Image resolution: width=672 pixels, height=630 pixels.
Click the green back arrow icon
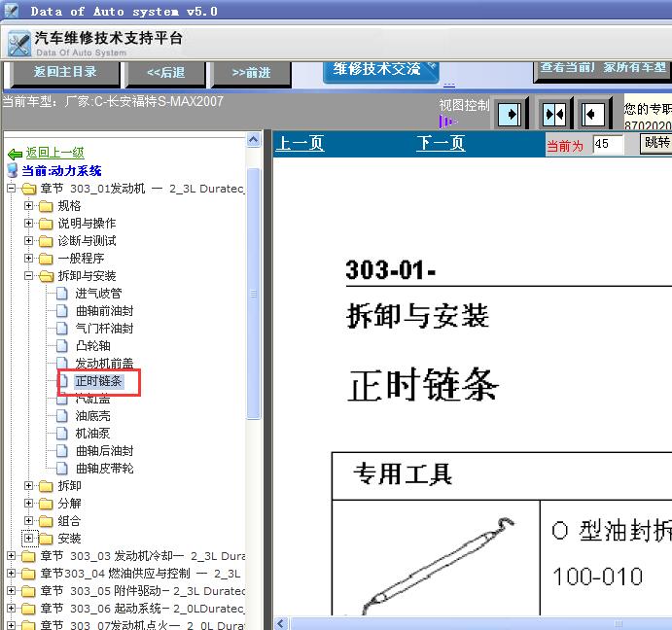(15, 154)
